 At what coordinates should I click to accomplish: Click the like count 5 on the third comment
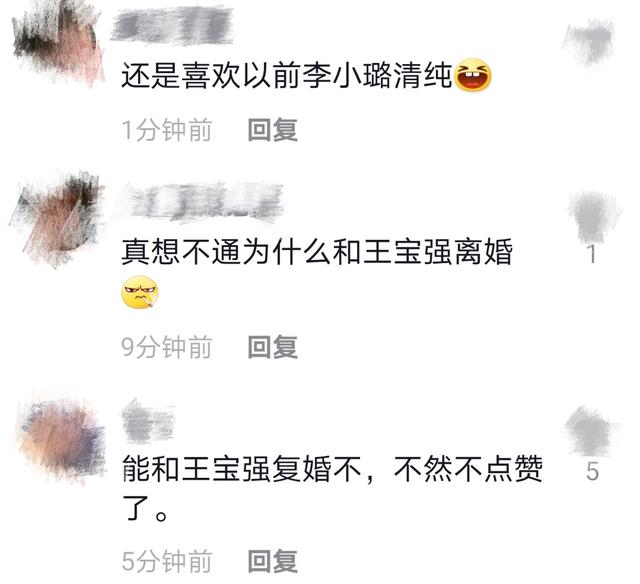[x=592, y=471]
